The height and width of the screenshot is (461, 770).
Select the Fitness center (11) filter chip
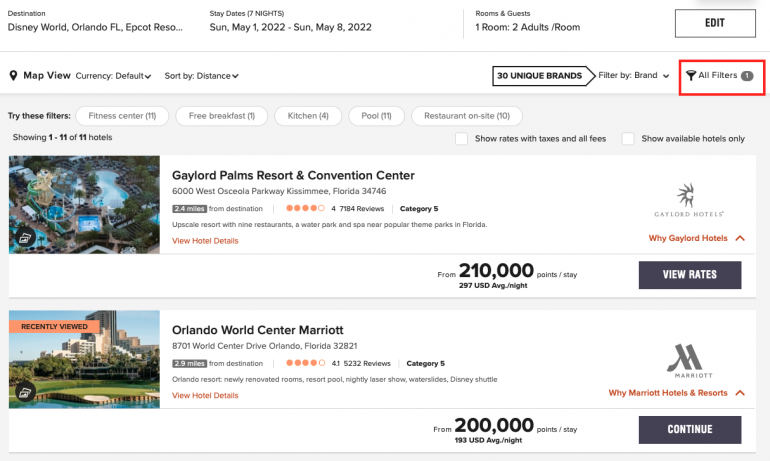pos(122,116)
